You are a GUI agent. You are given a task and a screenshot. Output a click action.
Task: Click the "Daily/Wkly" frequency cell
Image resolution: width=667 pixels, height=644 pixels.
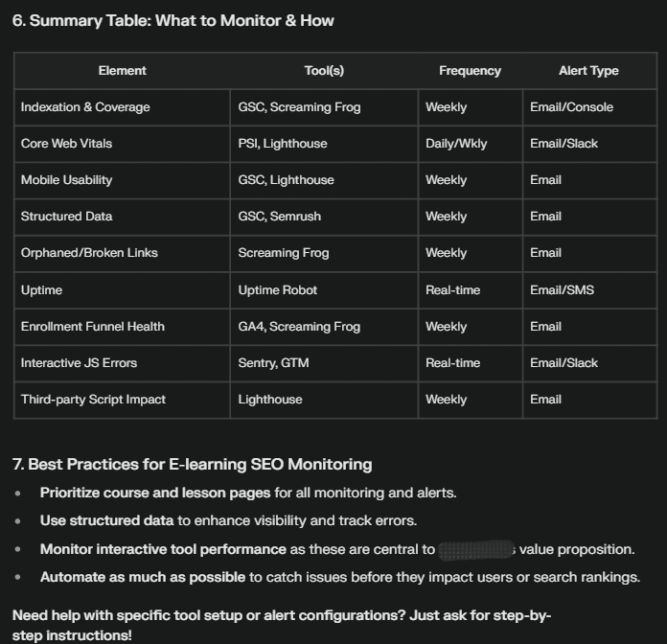click(456, 144)
